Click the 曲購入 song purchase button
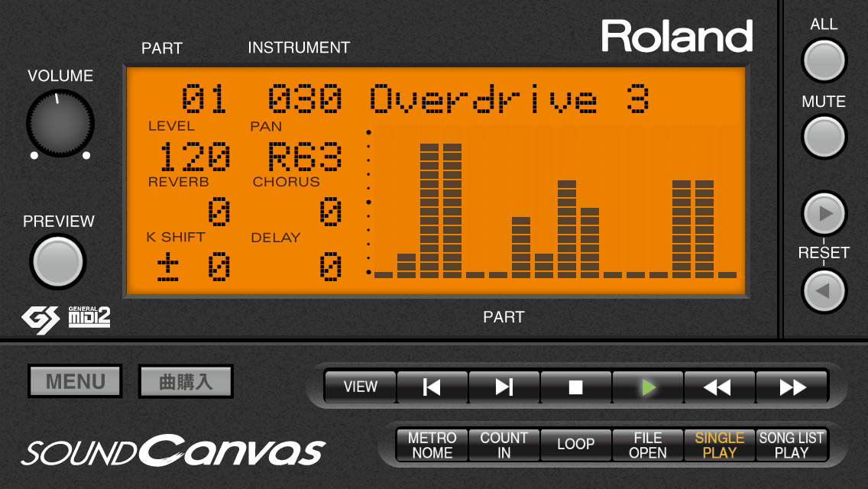The height and width of the screenshot is (489, 868). click(x=186, y=381)
